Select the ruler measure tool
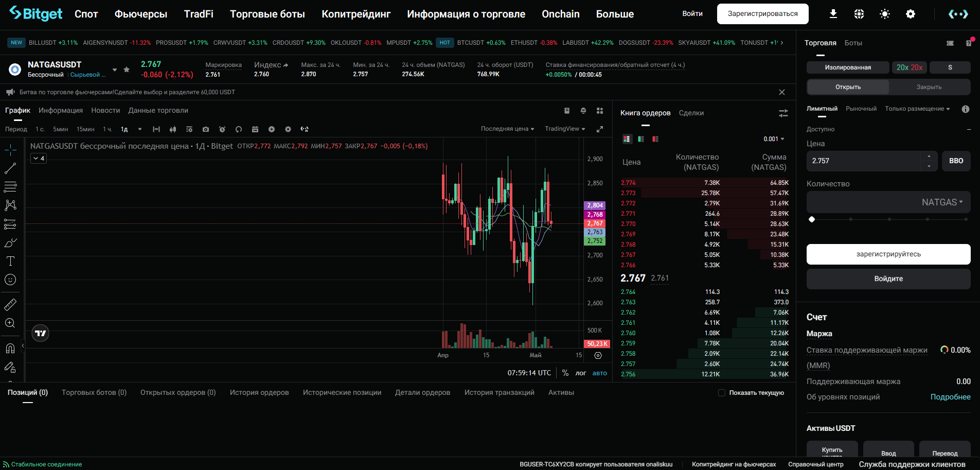The image size is (980, 470). [x=10, y=305]
